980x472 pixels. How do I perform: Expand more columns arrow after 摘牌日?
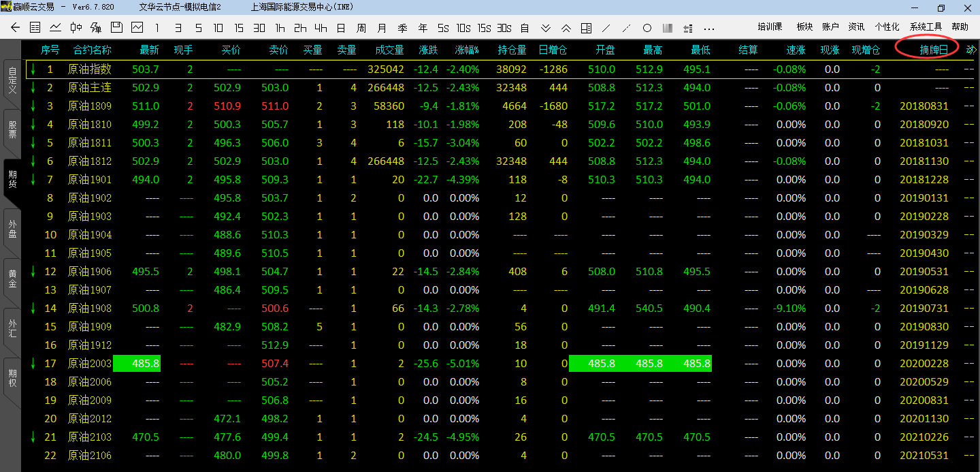click(x=970, y=50)
